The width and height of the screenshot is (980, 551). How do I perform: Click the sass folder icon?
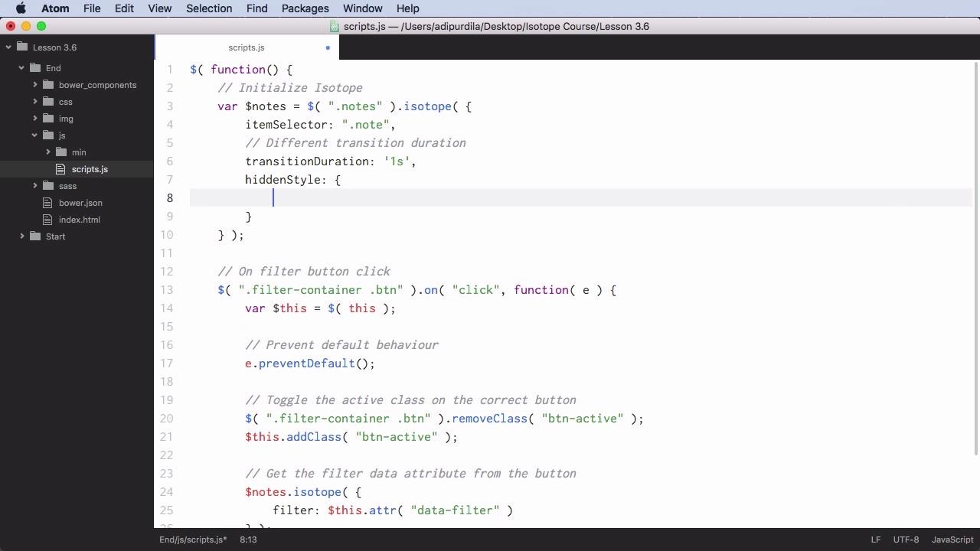point(48,186)
